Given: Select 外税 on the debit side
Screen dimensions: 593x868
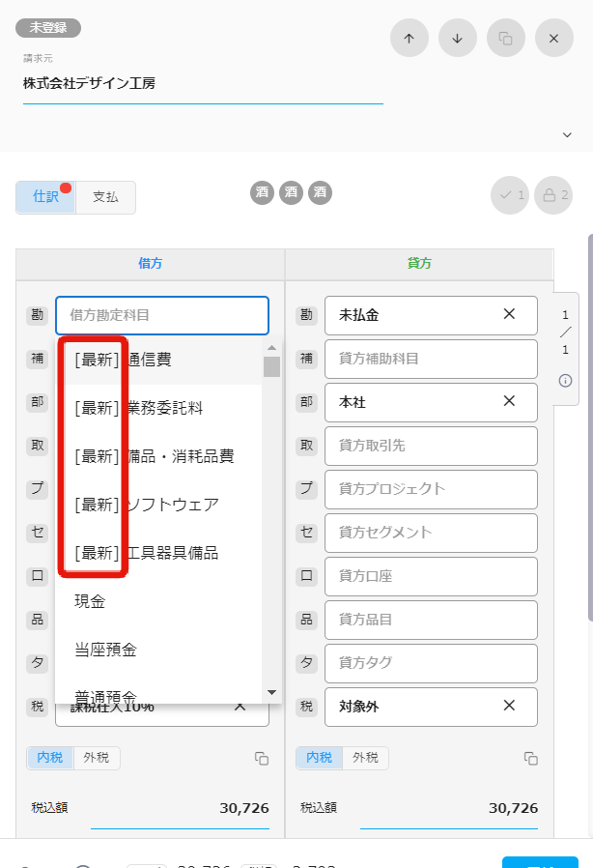Looking at the screenshot, I should click(97, 758).
